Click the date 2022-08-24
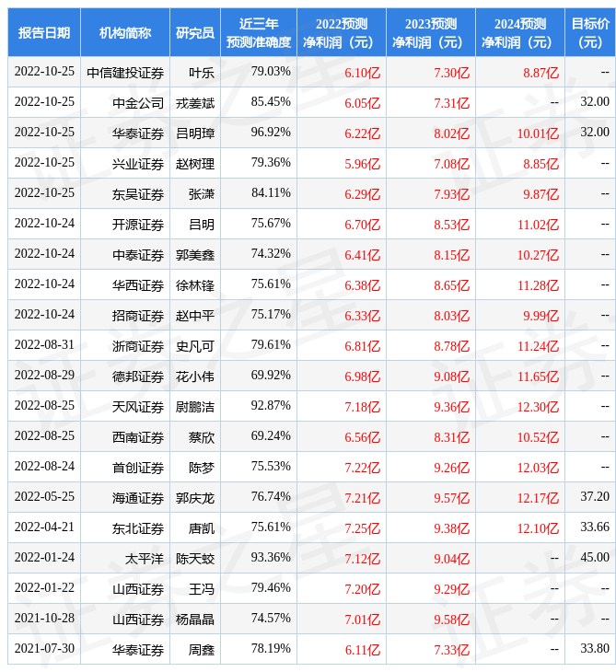 [44, 467]
